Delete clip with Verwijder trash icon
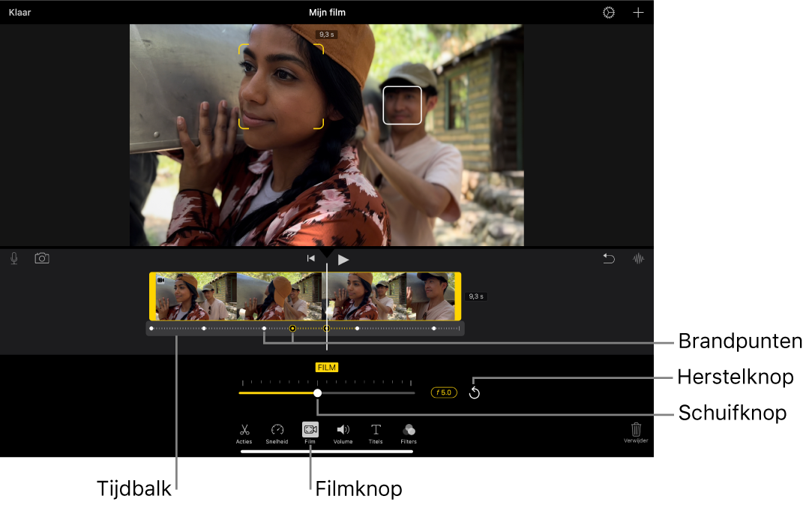 (x=636, y=432)
